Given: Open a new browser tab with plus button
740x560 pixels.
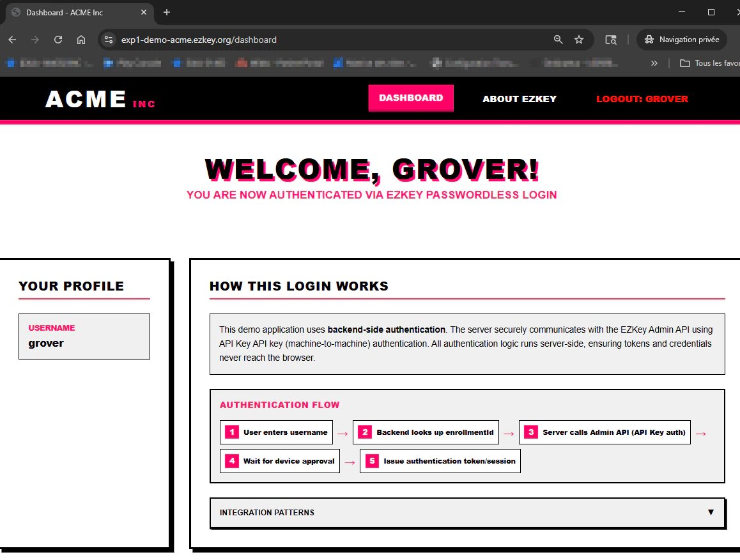Looking at the screenshot, I should [167, 12].
